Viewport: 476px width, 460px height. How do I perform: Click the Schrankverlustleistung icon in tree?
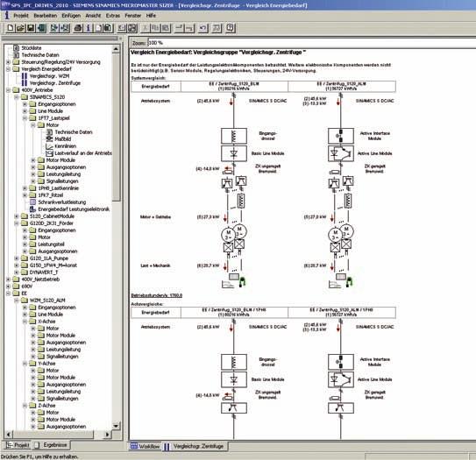[32, 202]
